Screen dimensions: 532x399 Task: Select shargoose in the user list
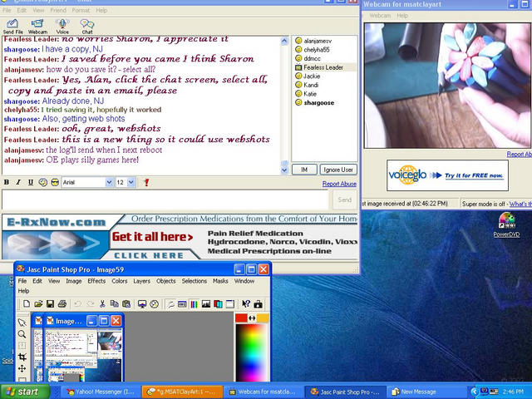pyautogui.click(x=318, y=102)
